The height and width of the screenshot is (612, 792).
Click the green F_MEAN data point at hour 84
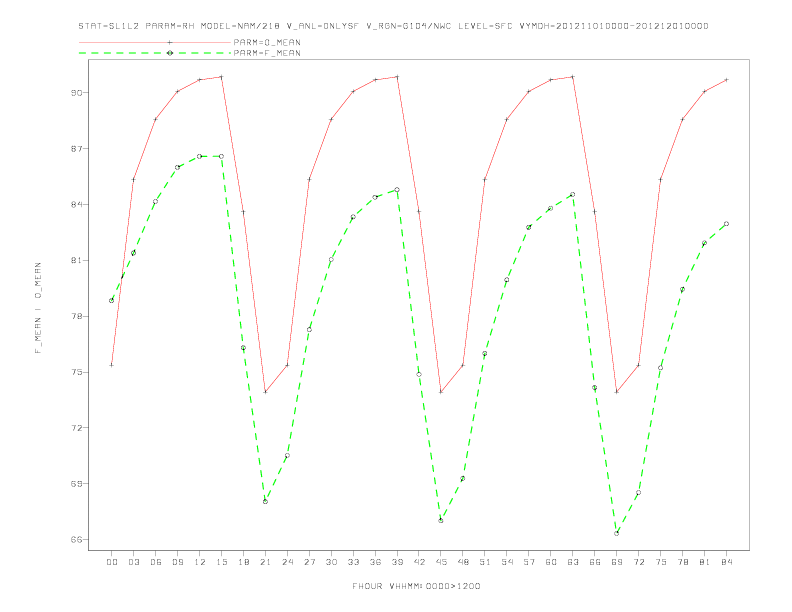(726, 224)
